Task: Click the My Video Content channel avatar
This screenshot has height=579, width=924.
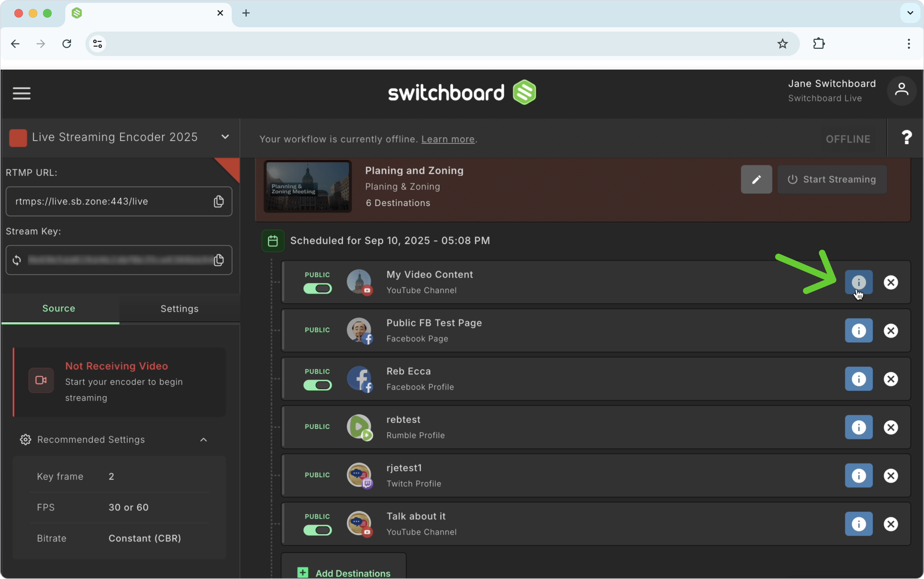Action: (x=359, y=282)
